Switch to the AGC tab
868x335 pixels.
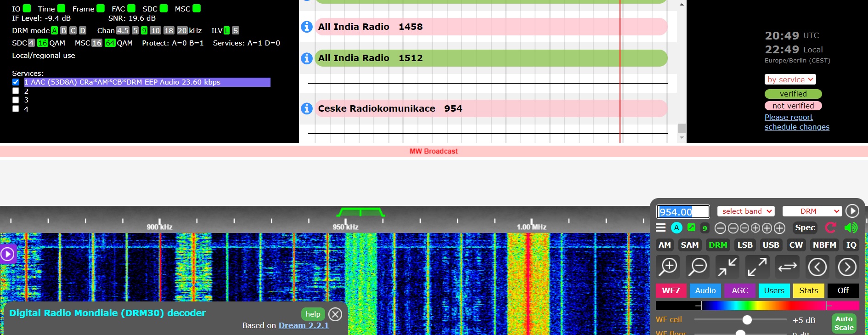click(x=740, y=290)
